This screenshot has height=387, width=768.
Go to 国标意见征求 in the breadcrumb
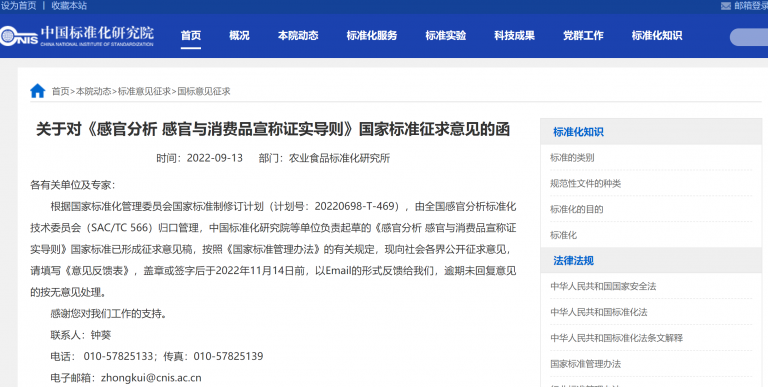coord(204,91)
